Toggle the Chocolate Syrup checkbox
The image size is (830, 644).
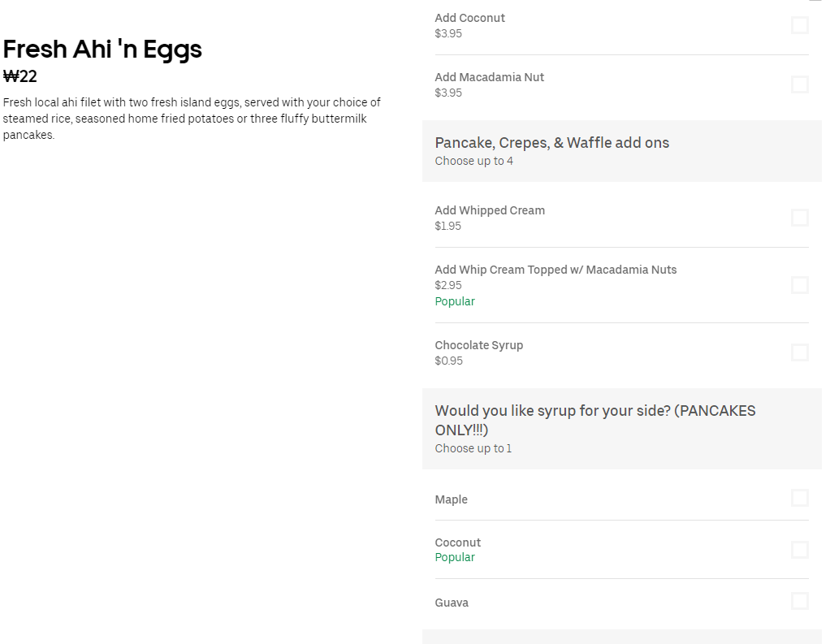click(799, 352)
